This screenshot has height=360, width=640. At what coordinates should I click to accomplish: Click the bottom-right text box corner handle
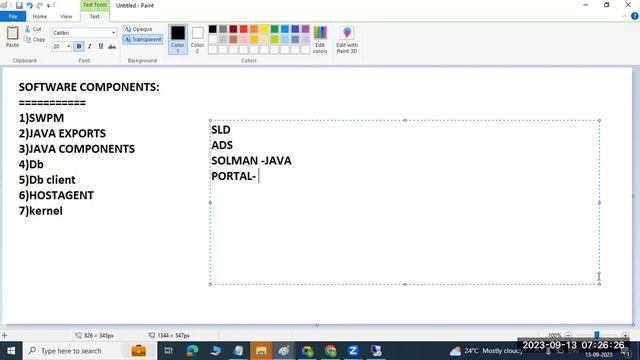click(599, 284)
